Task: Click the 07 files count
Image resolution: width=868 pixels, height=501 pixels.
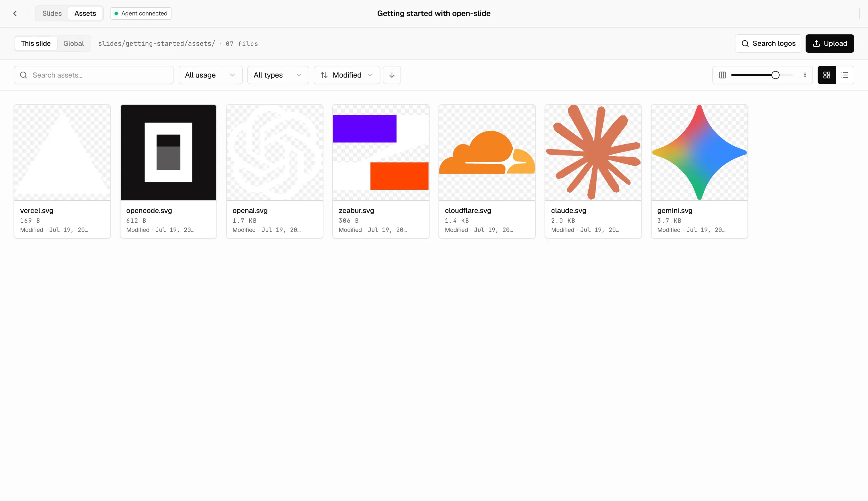Action: [x=242, y=44]
